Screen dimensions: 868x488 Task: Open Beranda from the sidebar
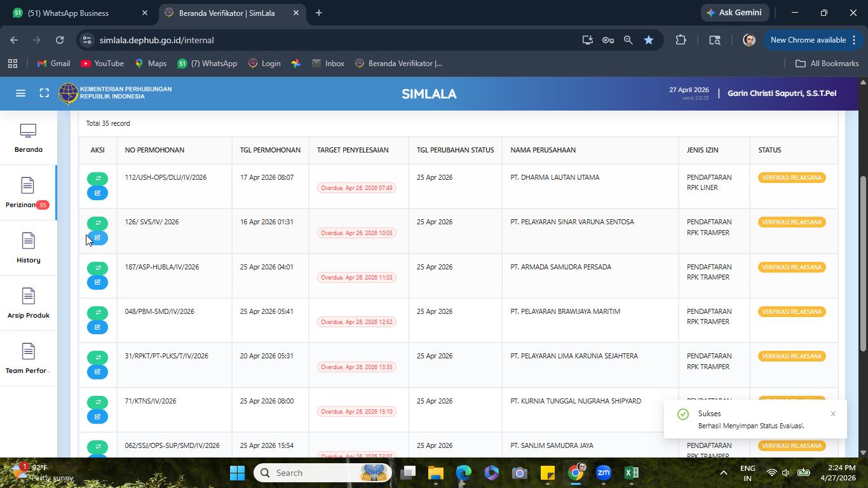pos(29,139)
